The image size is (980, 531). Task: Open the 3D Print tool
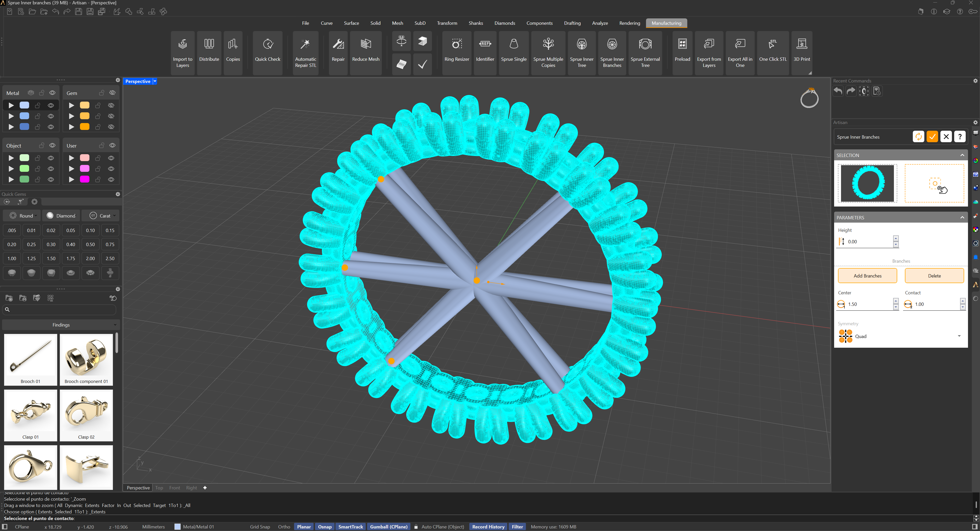click(x=802, y=53)
